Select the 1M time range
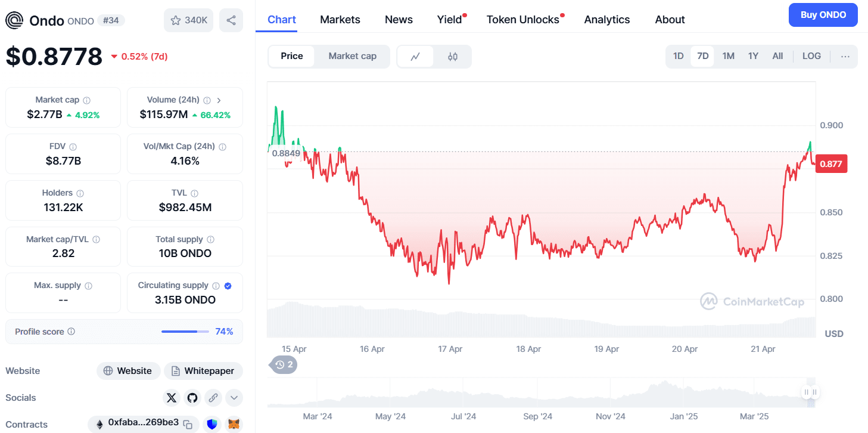Image resolution: width=868 pixels, height=433 pixels. tap(728, 56)
